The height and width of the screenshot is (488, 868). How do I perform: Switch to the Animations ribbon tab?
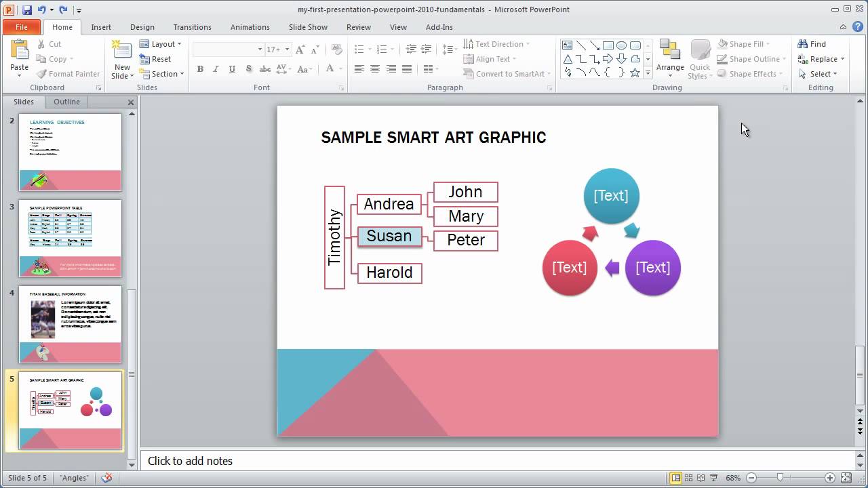pos(250,27)
